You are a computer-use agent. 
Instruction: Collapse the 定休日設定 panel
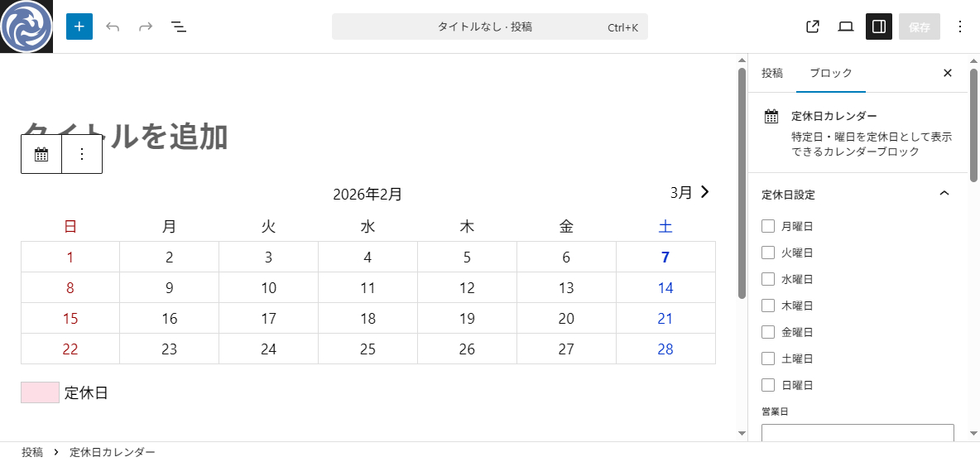click(944, 195)
